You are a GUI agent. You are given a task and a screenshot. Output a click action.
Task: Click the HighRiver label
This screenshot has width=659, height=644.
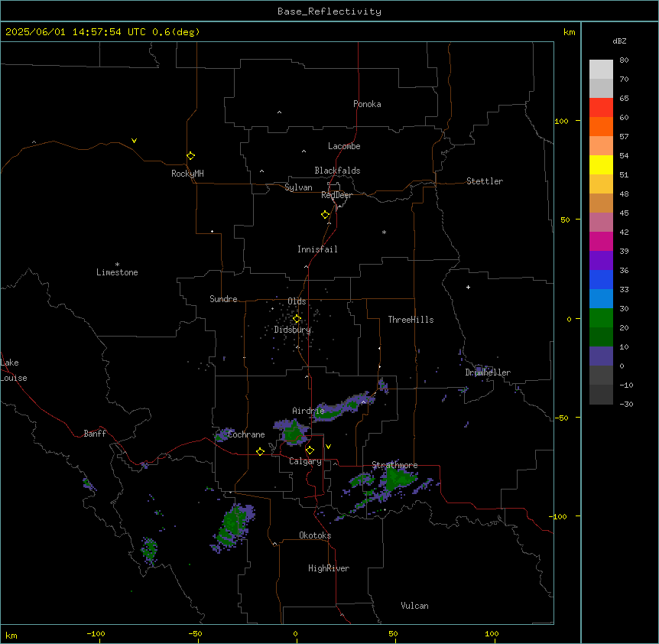coord(329,568)
